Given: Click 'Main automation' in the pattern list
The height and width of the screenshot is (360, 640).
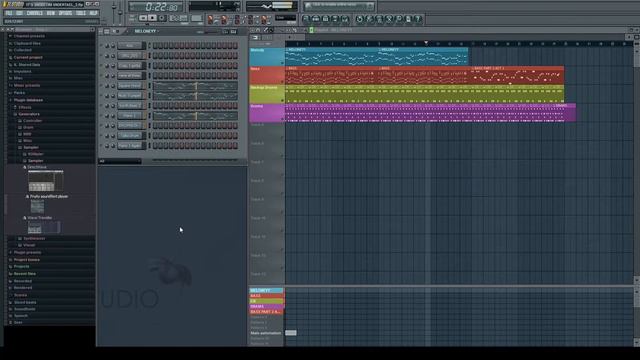Looking at the screenshot, I should [267, 333].
